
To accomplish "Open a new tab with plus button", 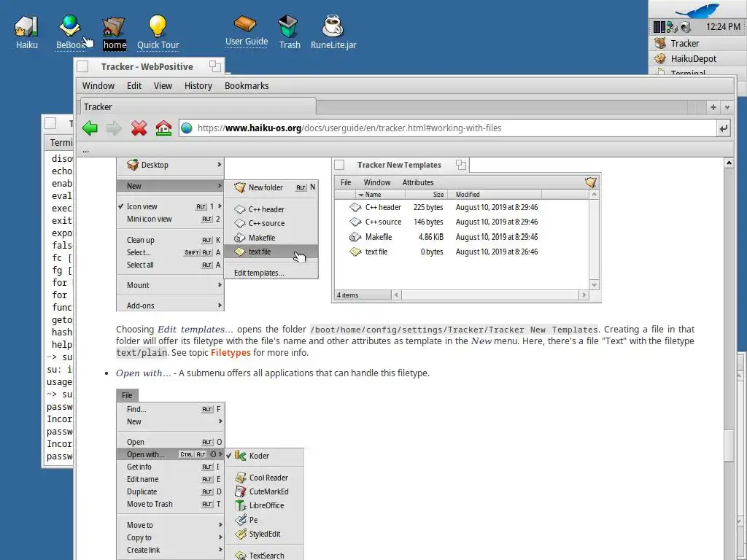I will click(x=713, y=107).
